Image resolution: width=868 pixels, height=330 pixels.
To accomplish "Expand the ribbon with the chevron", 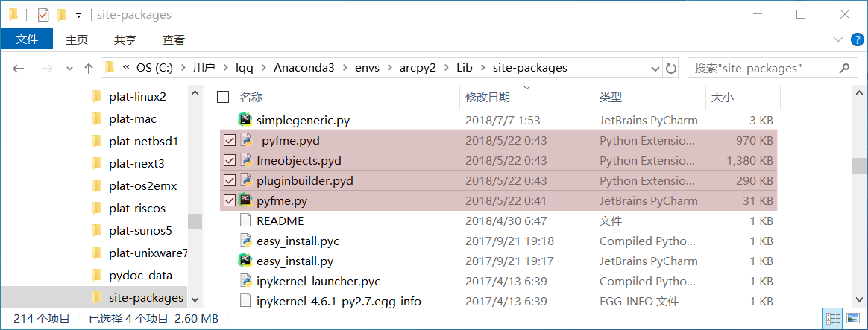I will coord(837,39).
